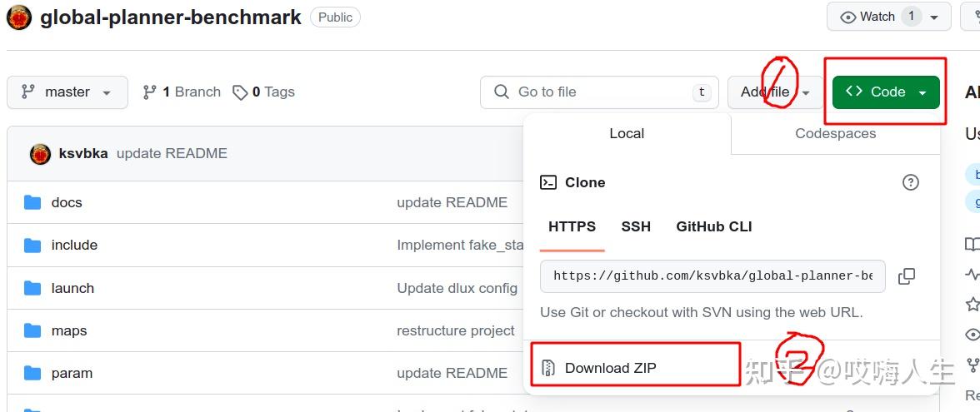Open the Watch options dropdown arrow
The width and height of the screenshot is (980, 412).
pos(934,17)
